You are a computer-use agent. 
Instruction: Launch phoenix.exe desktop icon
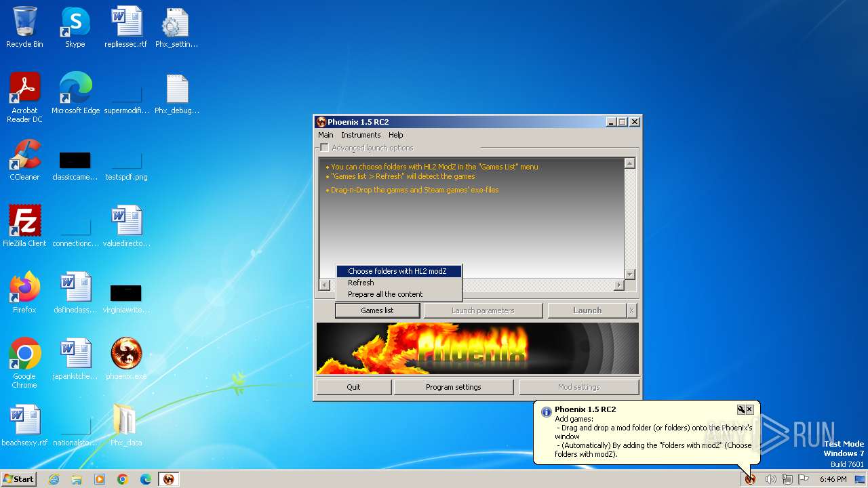click(x=126, y=359)
